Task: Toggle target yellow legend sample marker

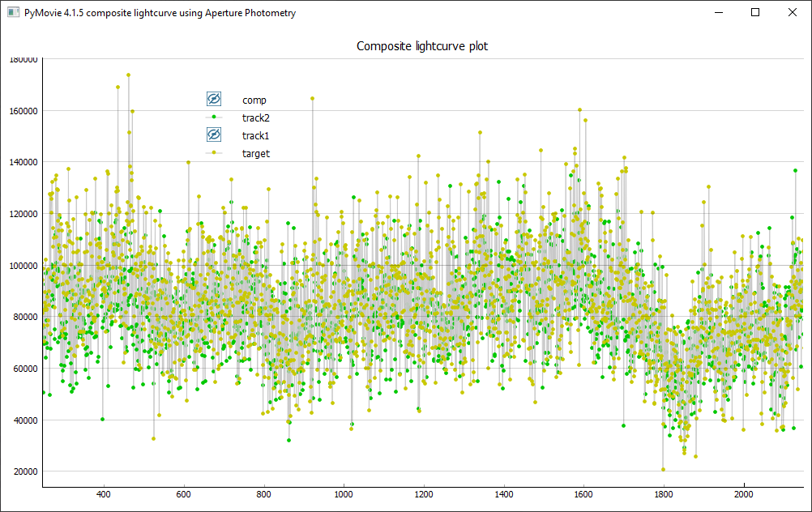Action: 214,152
